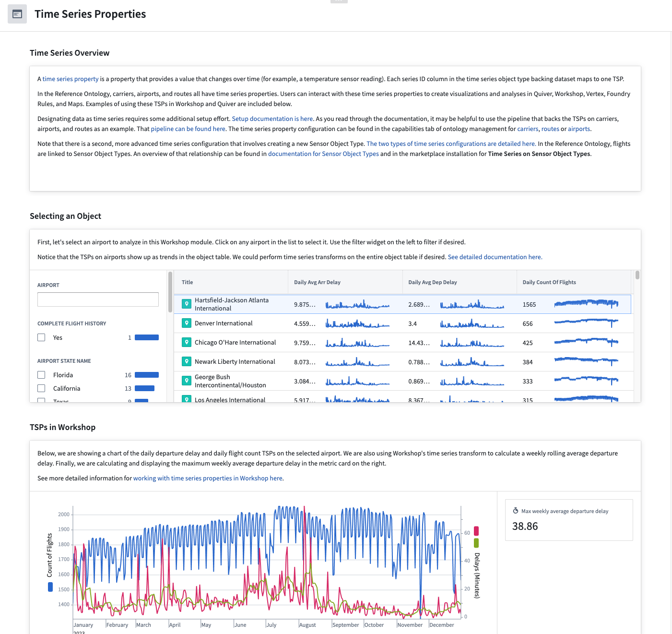Viewport: 672px width, 634px height.
Task: Open documentation for Sensor Object Types link
Action: [x=323, y=154]
